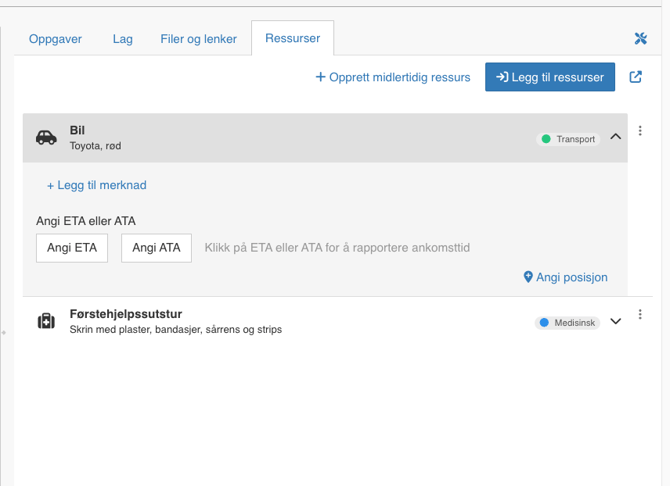Screen dimensions: 670x486
Task: Click the tools icon in top right
Action: click(641, 39)
